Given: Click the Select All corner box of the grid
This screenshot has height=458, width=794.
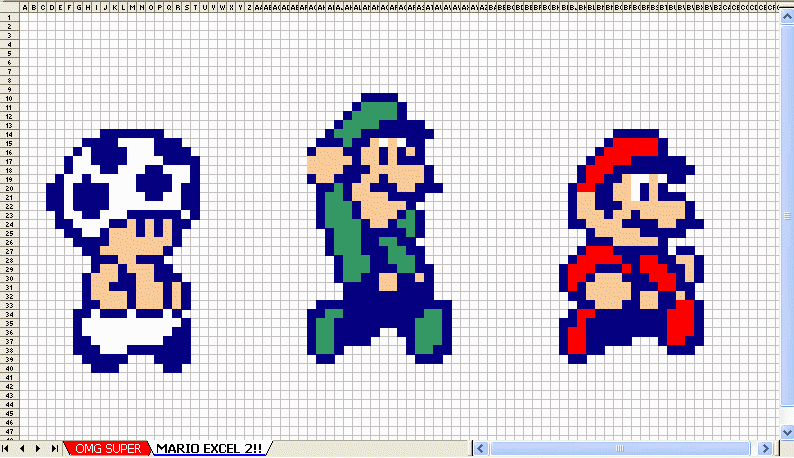Looking at the screenshot, I should pyautogui.click(x=10, y=7).
